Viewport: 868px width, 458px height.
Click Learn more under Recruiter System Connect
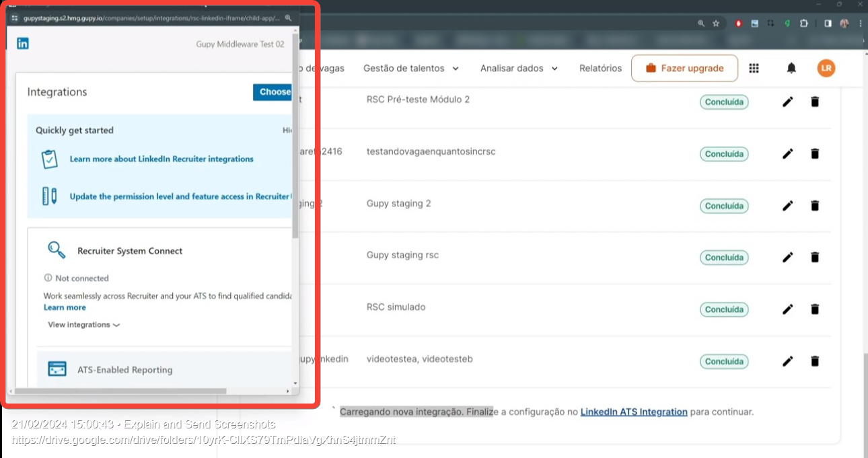pyautogui.click(x=65, y=307)
